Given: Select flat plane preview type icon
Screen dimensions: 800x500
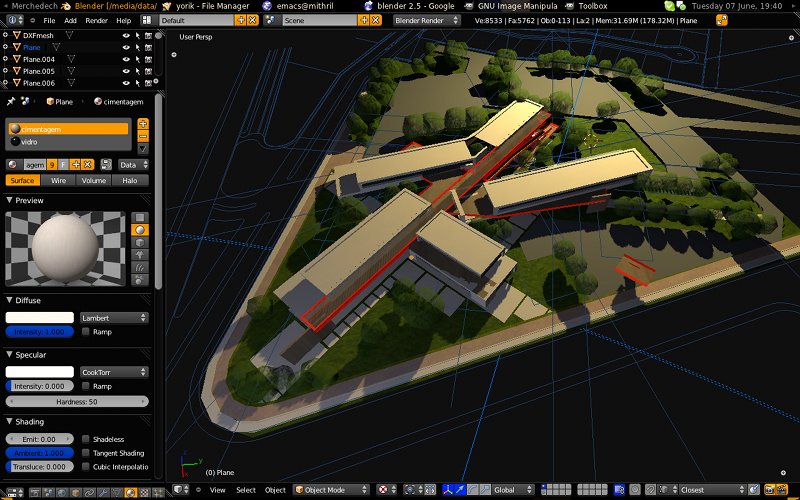Looking at the screenshot, I should (x=140, y=217).
